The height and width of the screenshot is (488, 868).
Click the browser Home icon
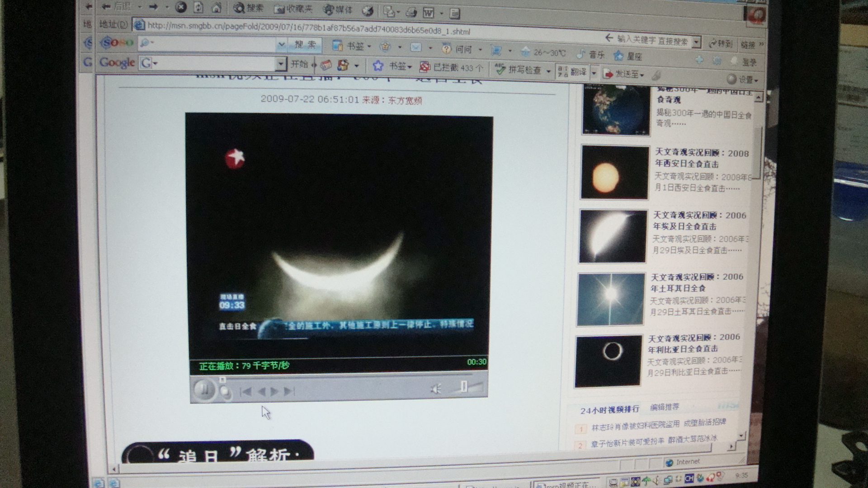click(217, 8)
